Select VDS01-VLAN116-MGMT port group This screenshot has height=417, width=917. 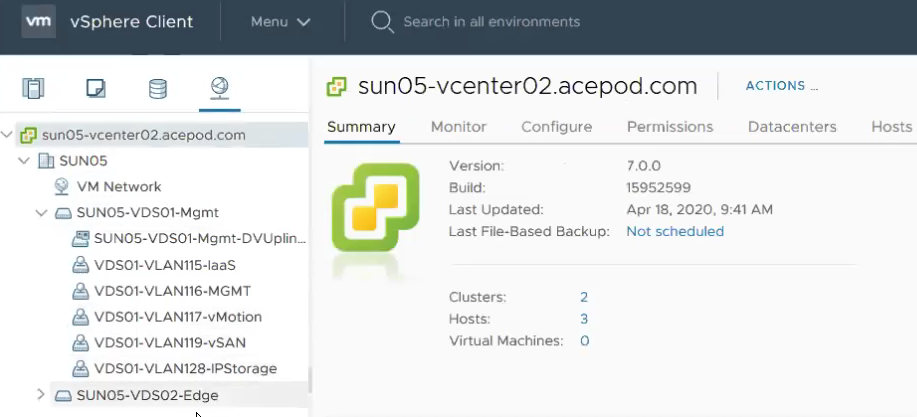(173, 291)
